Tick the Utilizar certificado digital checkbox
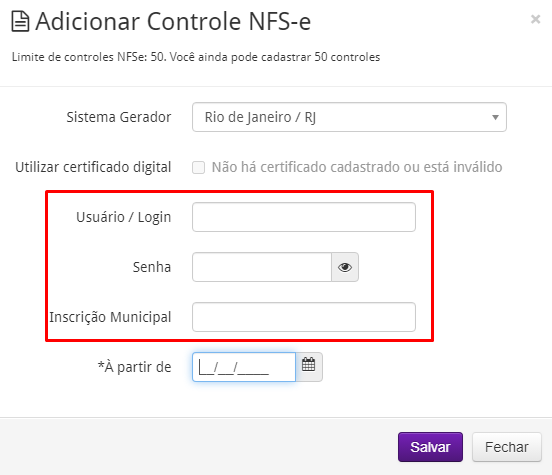This screenshot has width=552, height=475. [x=199, y=167]
